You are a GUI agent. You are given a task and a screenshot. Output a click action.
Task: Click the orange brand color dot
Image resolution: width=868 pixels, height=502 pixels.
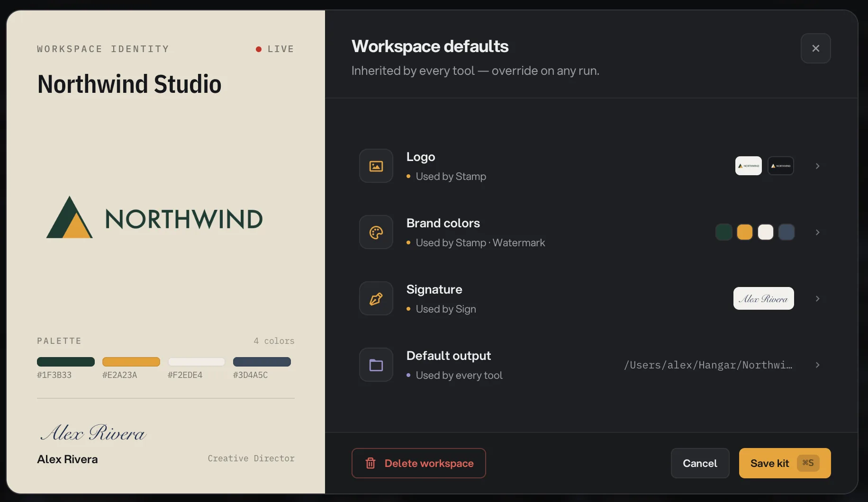pyautogui.click(x=745, y=232)
